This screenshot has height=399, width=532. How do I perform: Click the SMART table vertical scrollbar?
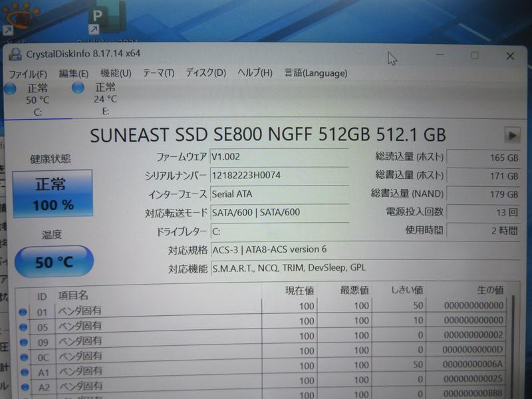pyautogui.click(x=514, y=346)
